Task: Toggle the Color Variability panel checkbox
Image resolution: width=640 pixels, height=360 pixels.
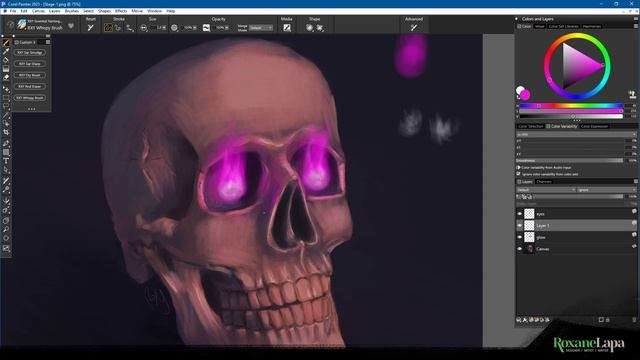Action: coord(548,126)
